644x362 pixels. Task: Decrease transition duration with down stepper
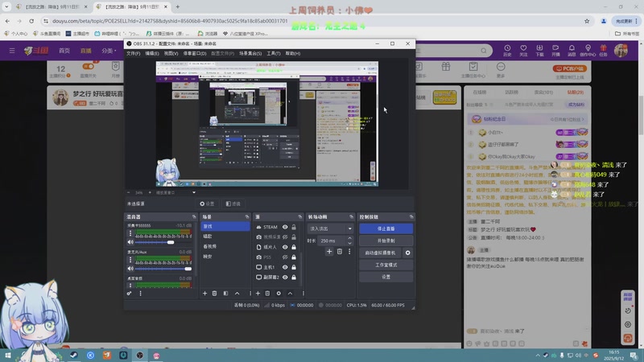349,243
